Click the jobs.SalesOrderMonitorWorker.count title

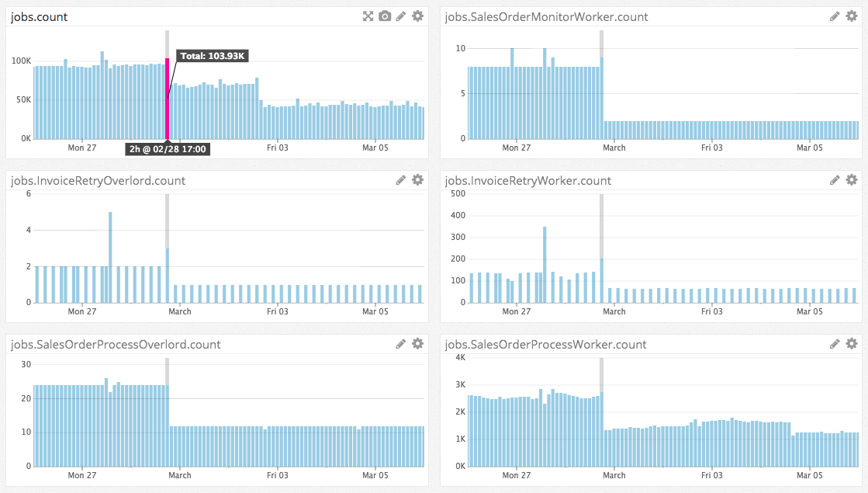(546, 17)
